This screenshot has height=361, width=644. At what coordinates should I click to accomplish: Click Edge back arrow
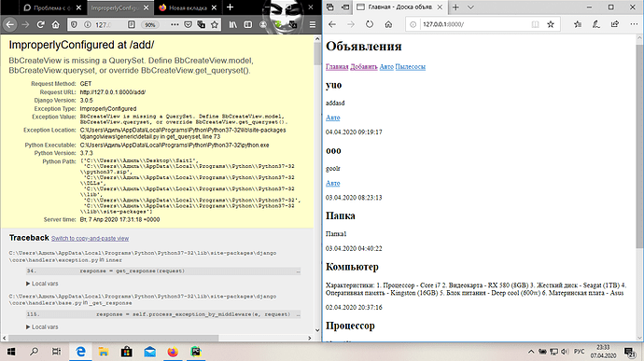(x=332, y=24)
